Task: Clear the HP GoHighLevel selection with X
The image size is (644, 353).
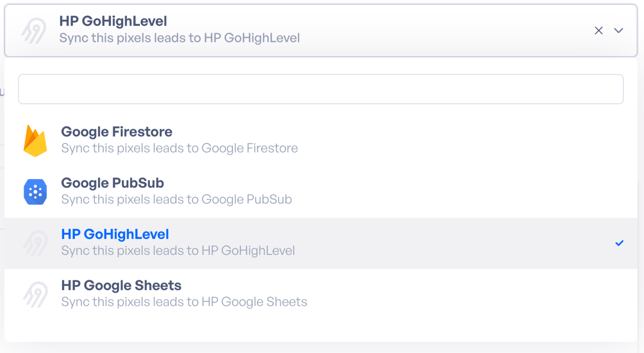Action: 599,31
